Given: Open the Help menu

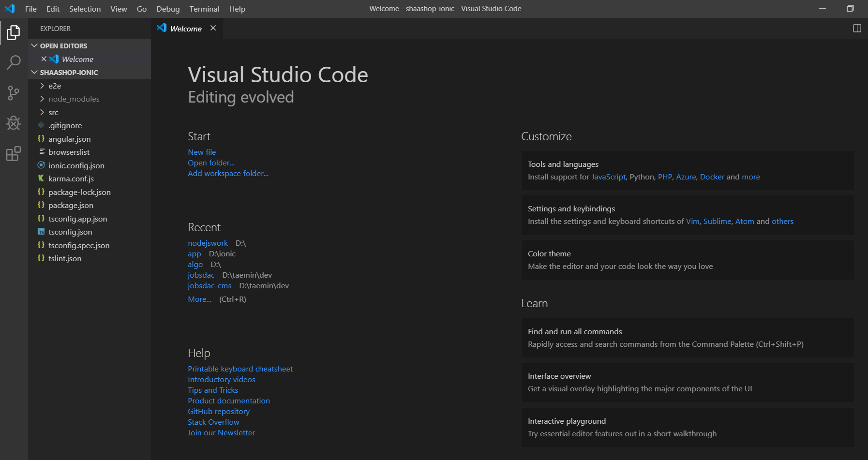Looking at the screenshot, I should (x=237, y=9).
